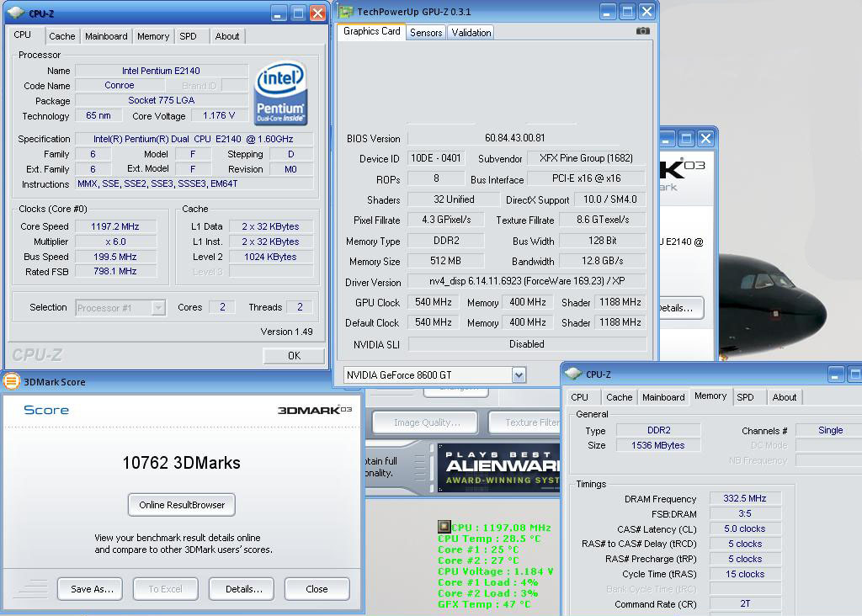862x616 pixels.
Task: Click the Texture Filtering button
Action: coord(524,422)
